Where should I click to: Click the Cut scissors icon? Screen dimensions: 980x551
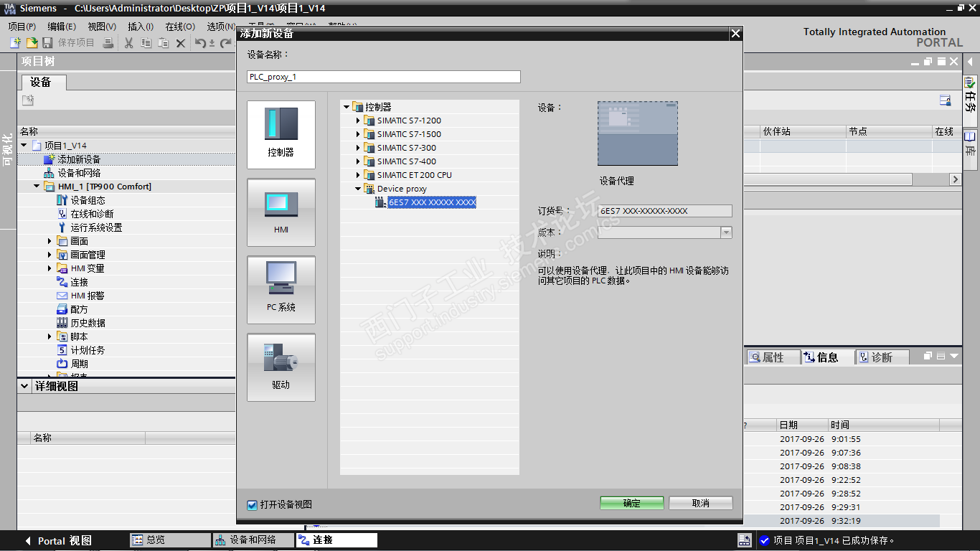pyautogui.click(x=129, y=43)
